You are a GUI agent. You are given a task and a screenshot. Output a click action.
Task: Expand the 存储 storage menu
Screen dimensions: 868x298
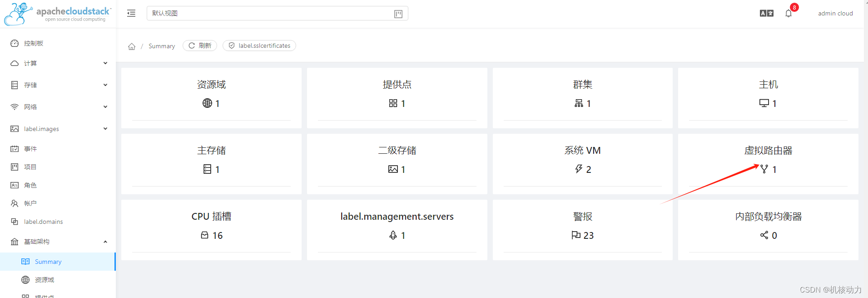58,85
